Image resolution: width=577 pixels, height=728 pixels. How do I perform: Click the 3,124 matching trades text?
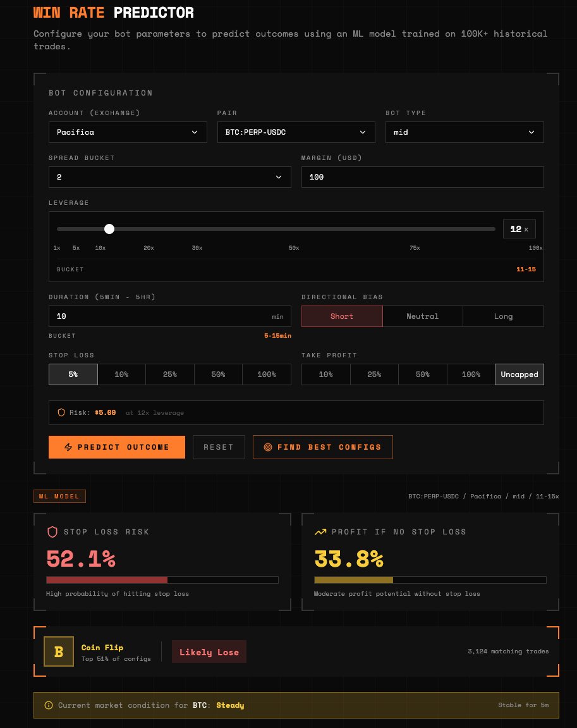click(x=508, y=651)
